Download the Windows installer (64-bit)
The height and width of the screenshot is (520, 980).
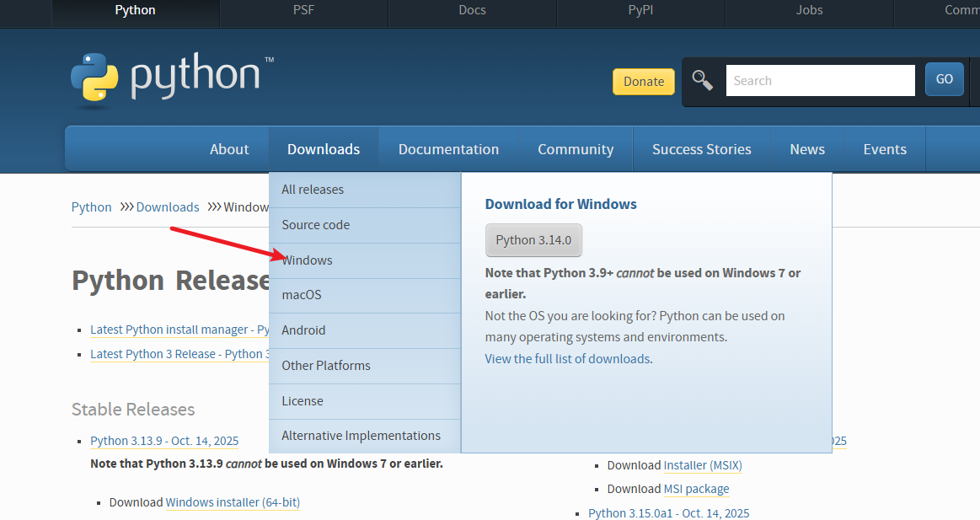click(233, 501)
